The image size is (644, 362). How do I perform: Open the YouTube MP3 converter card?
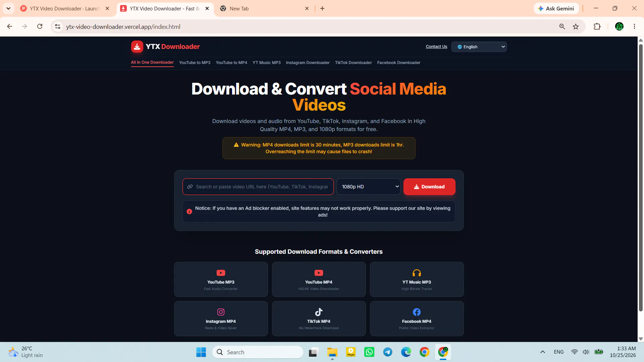click(221, 279)
